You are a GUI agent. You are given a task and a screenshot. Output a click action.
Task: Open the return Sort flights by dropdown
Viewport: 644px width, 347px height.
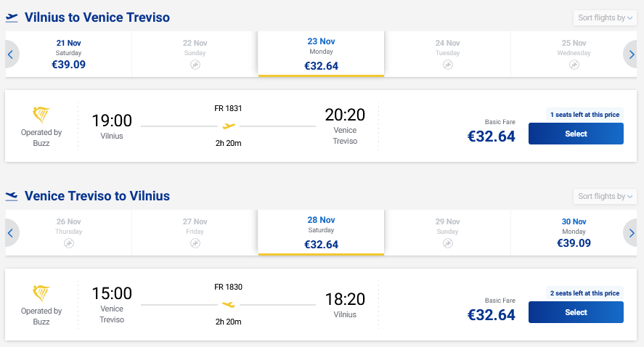(x=605, y=196)
